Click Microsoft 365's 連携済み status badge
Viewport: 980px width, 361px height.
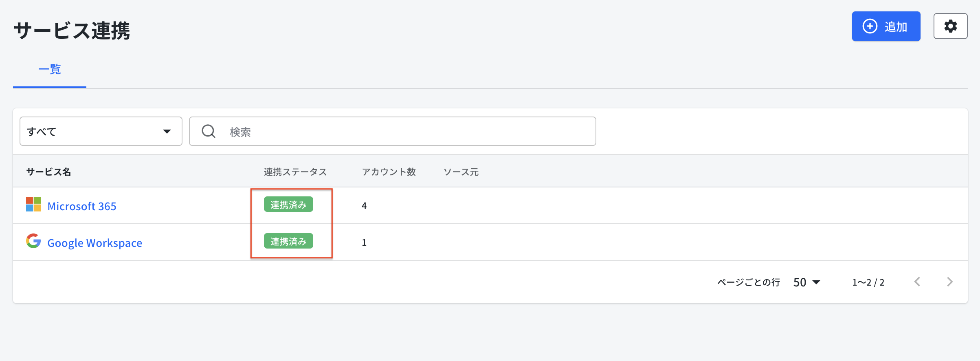point(288,205)
